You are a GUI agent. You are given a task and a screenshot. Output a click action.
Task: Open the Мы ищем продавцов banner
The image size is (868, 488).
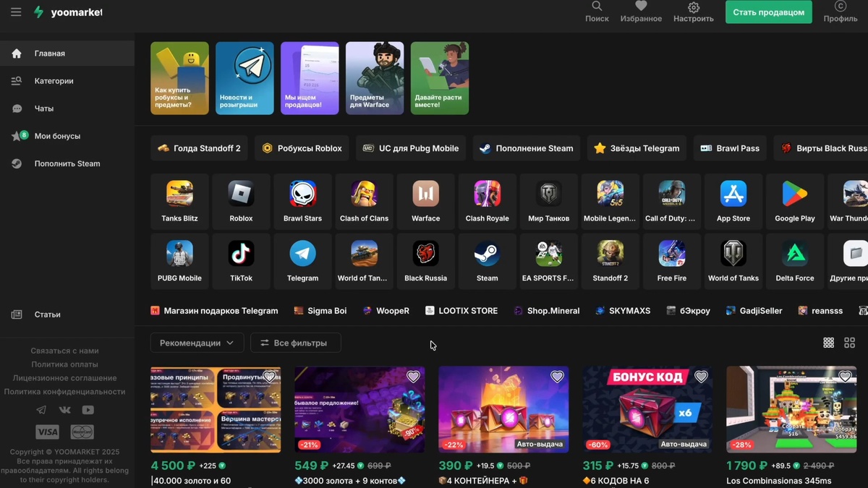click(310, 78)
